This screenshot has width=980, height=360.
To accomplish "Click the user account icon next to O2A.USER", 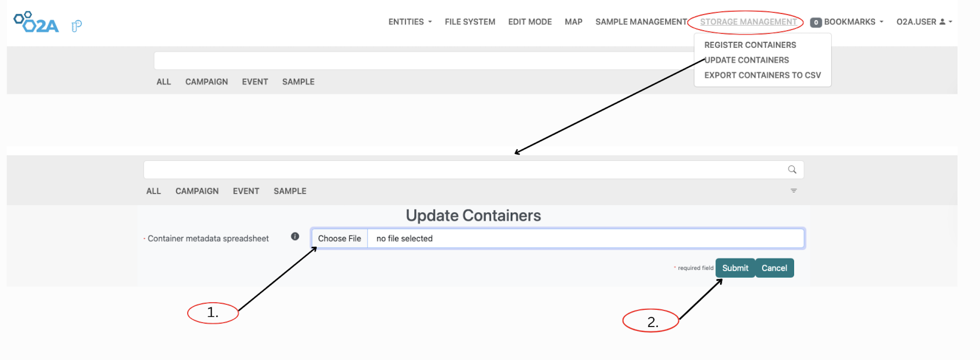I will pyautogui.click(x=941, y=22).
